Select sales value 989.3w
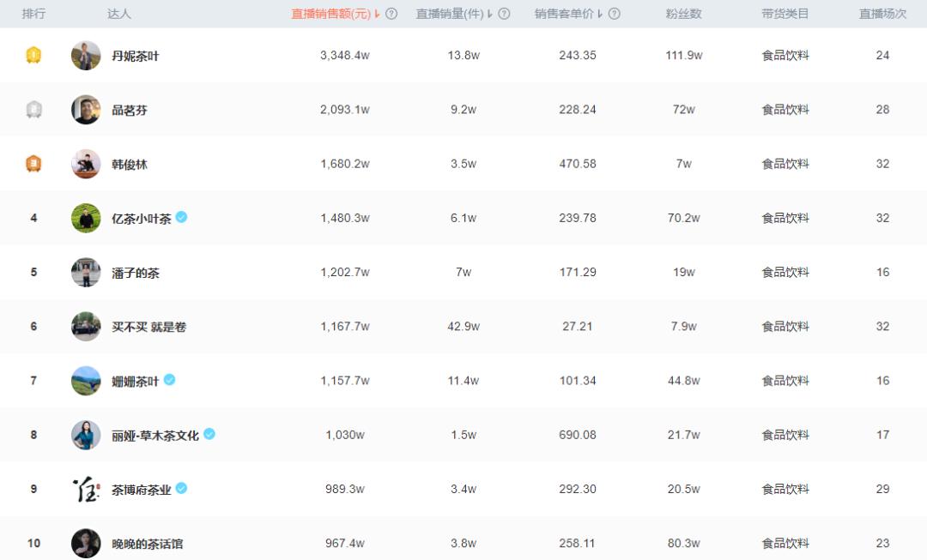The height and width of the screenshot is (560, 927). (x=345, y=489)
